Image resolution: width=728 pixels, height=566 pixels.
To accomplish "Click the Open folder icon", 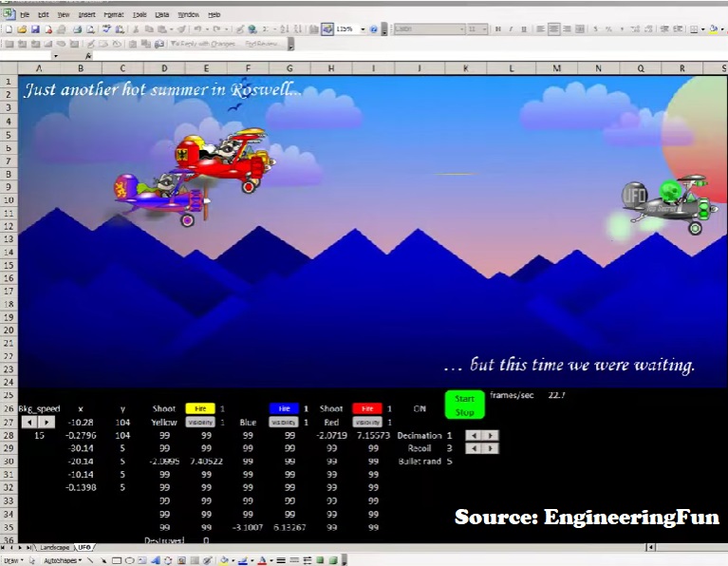I will pos(22,29).
